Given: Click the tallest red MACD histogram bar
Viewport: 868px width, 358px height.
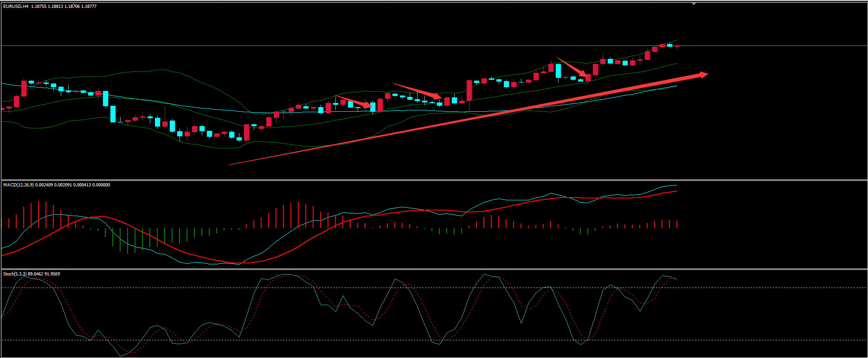Looking at the screenshot, I should (x=39, y=215).
